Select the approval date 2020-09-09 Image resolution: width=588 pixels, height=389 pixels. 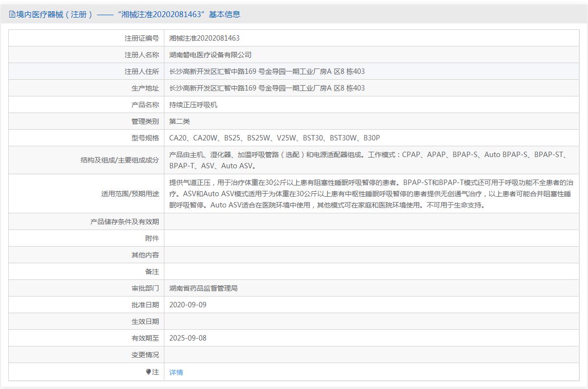point(188,305)
